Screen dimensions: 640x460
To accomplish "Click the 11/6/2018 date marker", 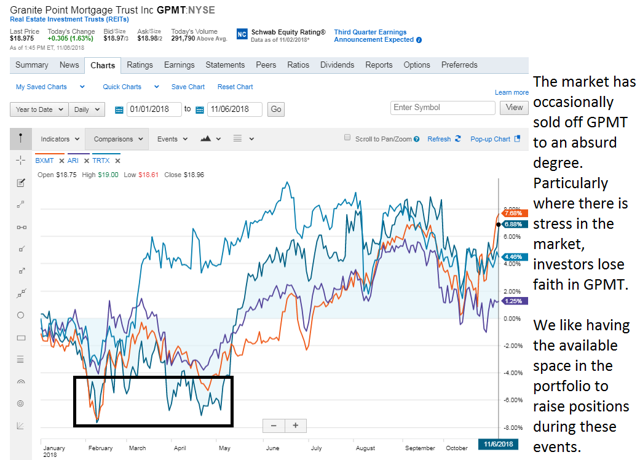I will click(x=498, y=444).
